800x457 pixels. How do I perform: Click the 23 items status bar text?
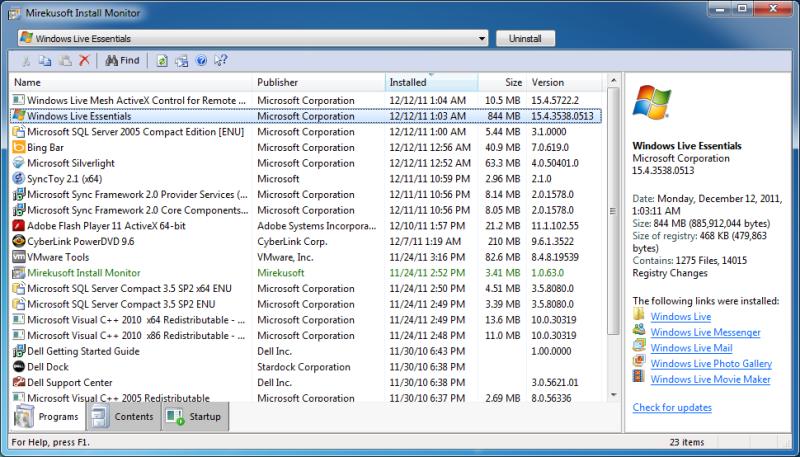click(687, 442)
